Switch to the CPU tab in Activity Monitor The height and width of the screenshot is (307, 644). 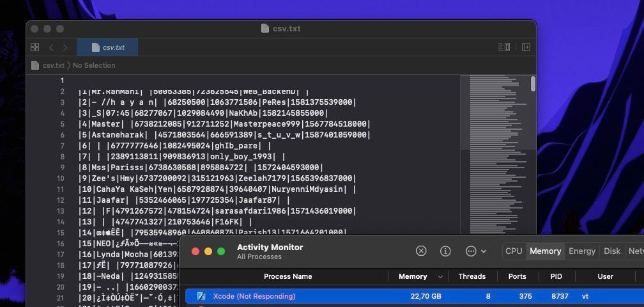tap(514, 251)
